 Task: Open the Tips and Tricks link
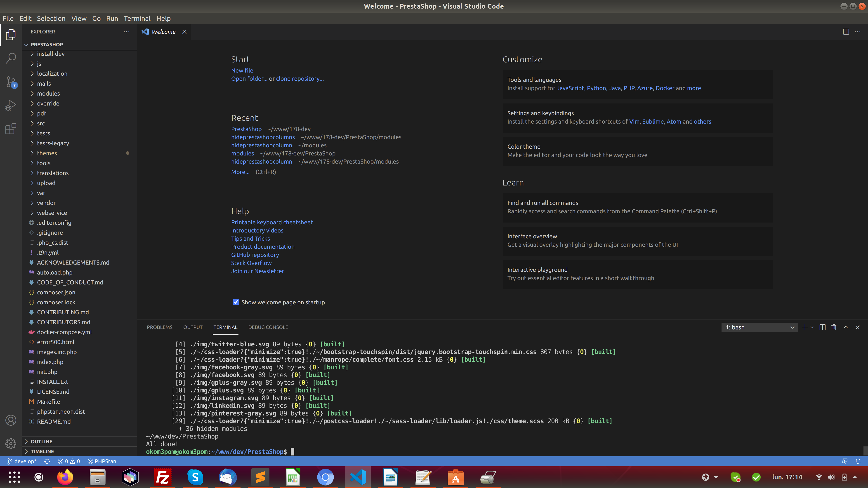[x=250, y=238]
